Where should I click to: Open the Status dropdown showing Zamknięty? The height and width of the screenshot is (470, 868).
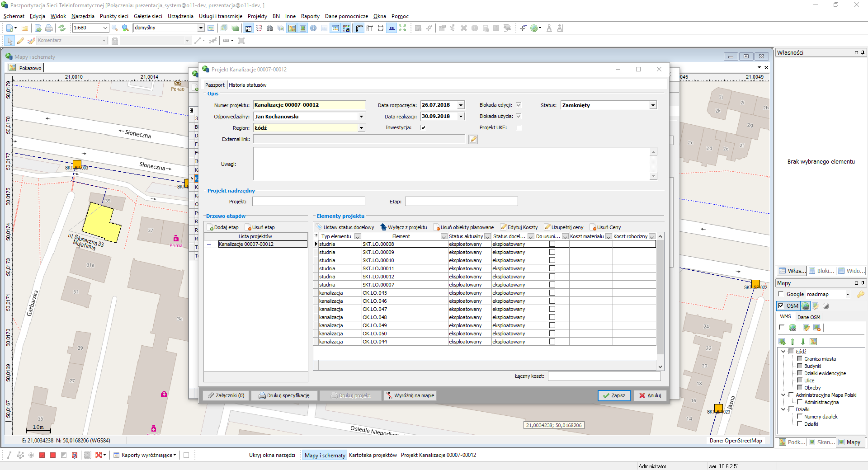point(653,105)
